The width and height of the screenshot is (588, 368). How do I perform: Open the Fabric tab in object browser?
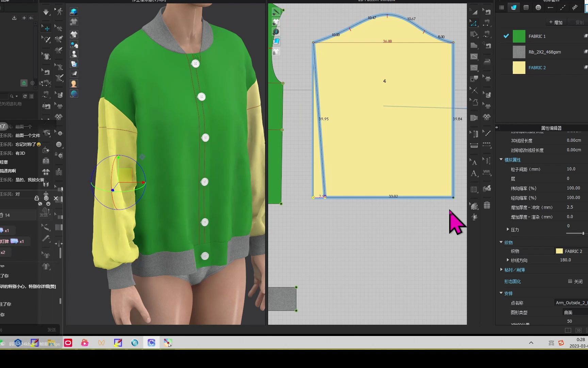pos(513,7)
